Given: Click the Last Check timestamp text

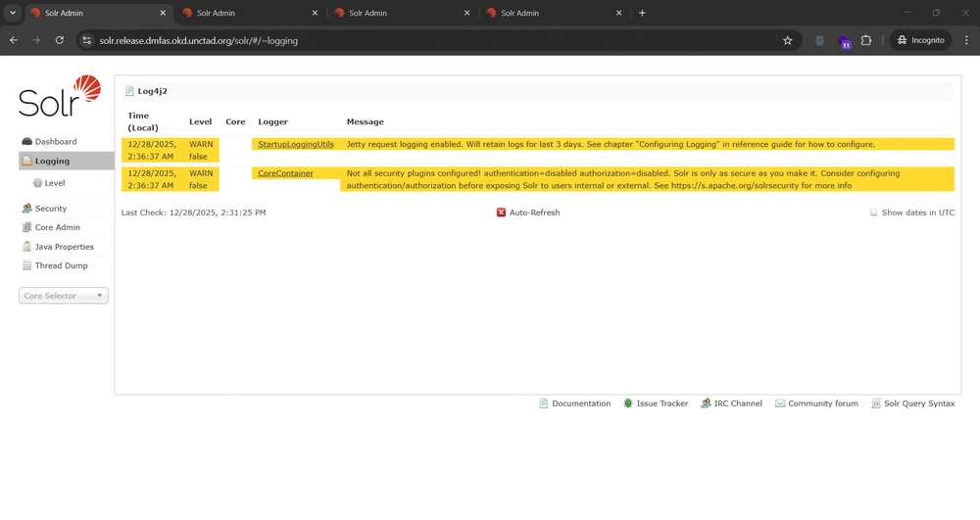Looking at the screenshot, I should click(194, 213).
